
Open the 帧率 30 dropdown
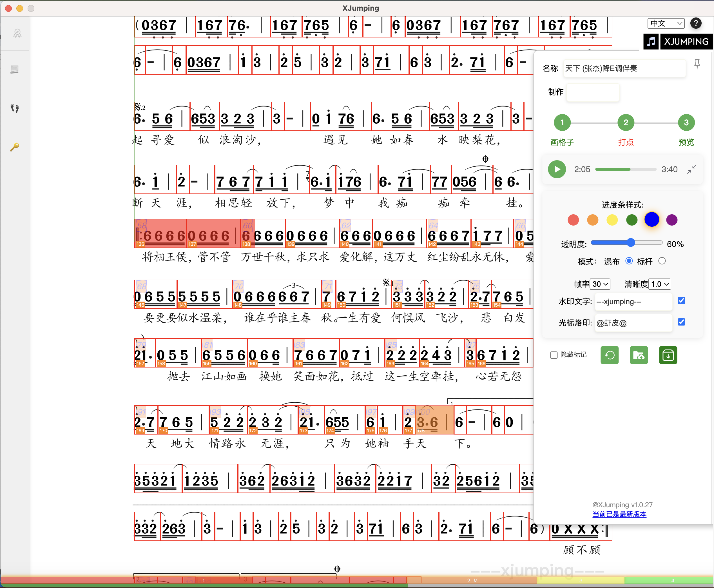point(600,284)
